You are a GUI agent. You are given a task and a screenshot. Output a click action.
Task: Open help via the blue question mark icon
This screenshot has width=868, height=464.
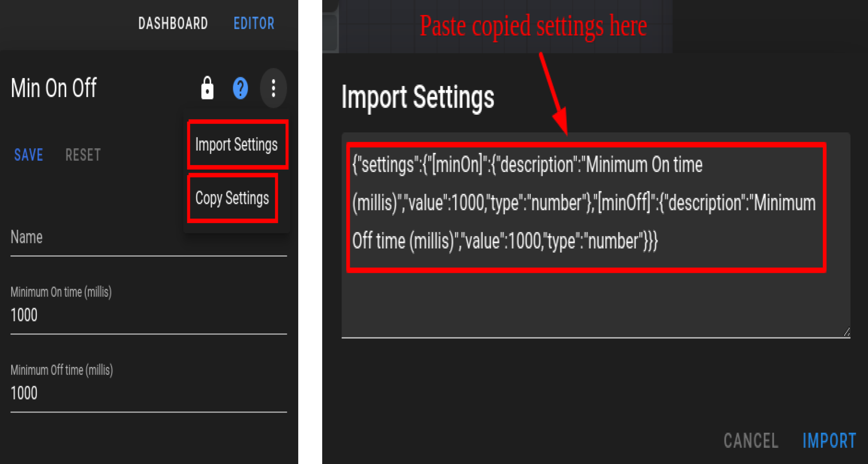coord(240,88)
